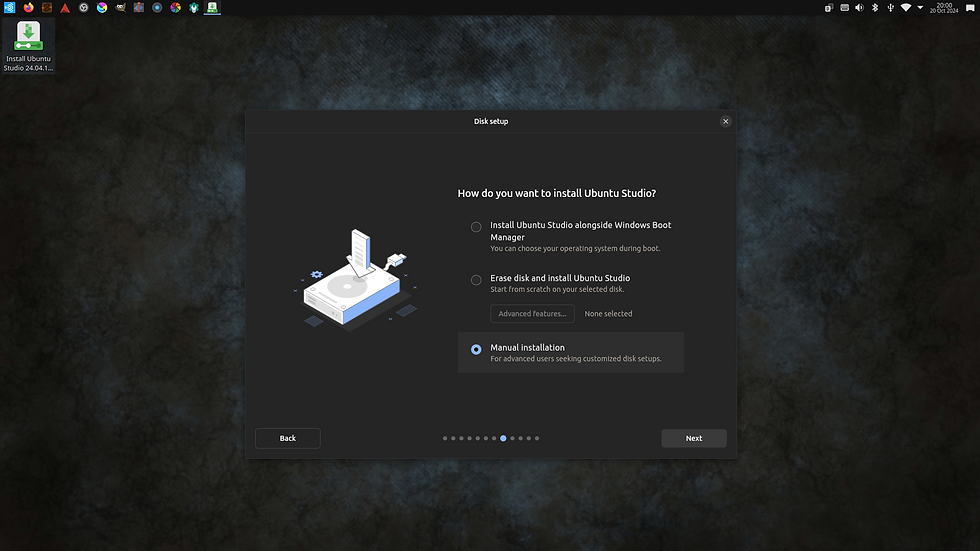Open Bluetooth settings from the system tray
This screenshot has height=551, width=980.
875,7
